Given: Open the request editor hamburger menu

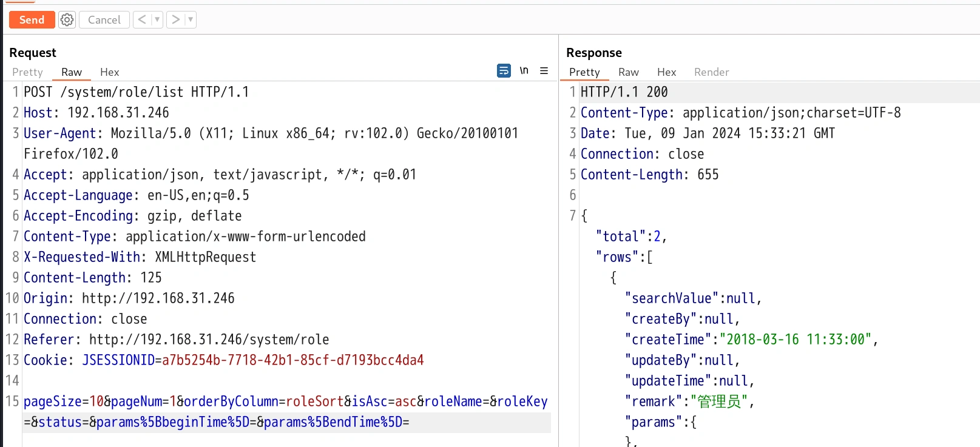Looking at the screenshot, I should pyautogui.click(x=544, y=71).
